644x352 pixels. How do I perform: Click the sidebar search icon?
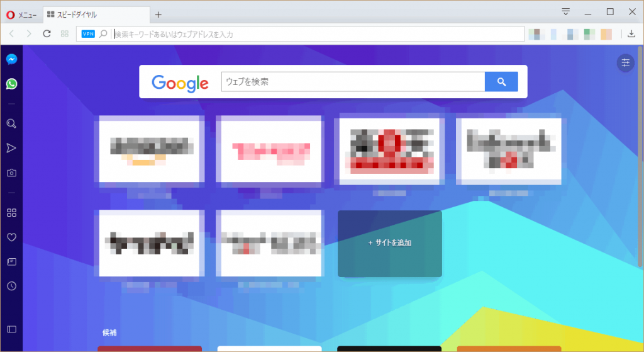(x=11, y=123)
